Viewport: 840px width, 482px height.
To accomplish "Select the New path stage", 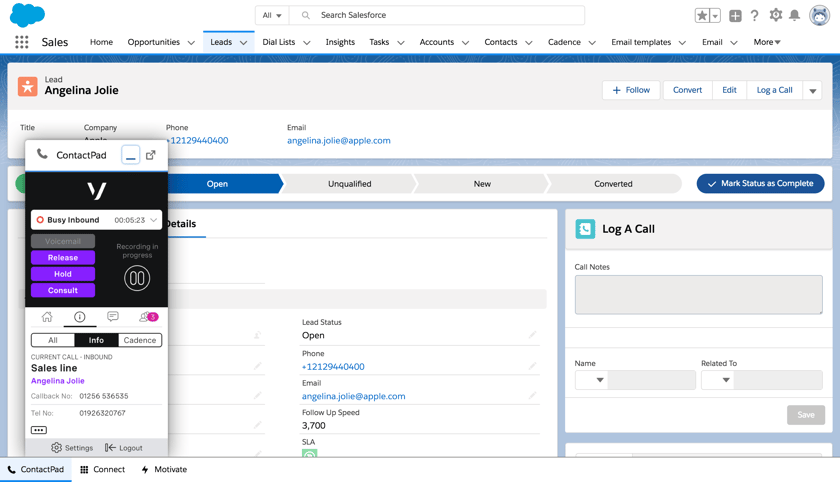I will tap(482, 184).
